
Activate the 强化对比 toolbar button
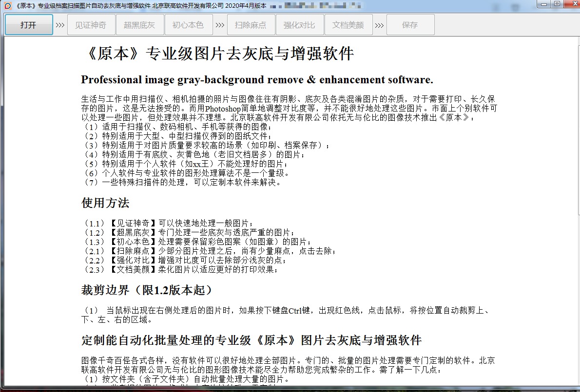[x=300, y=25]
